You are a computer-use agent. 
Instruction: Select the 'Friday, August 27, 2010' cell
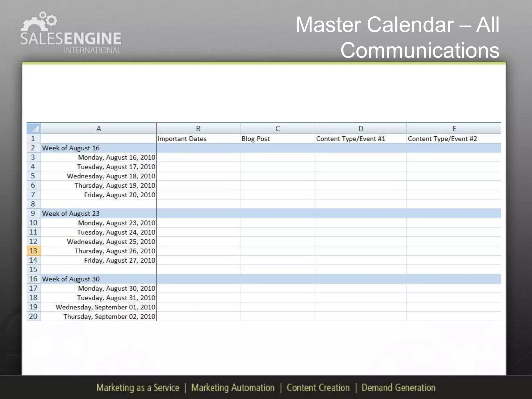coord(99,260)
